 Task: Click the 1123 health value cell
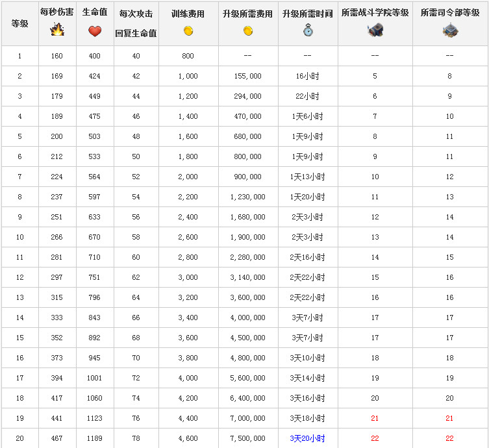[95, 418]
